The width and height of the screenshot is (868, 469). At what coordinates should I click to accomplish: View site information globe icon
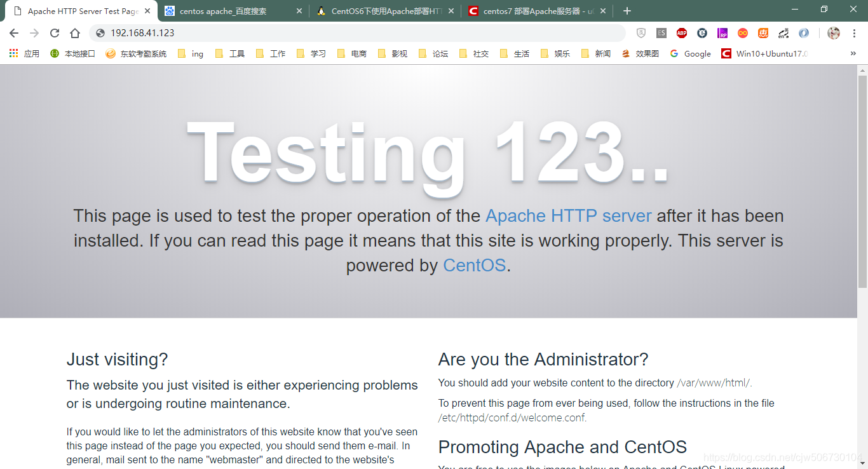click(100, 33)
